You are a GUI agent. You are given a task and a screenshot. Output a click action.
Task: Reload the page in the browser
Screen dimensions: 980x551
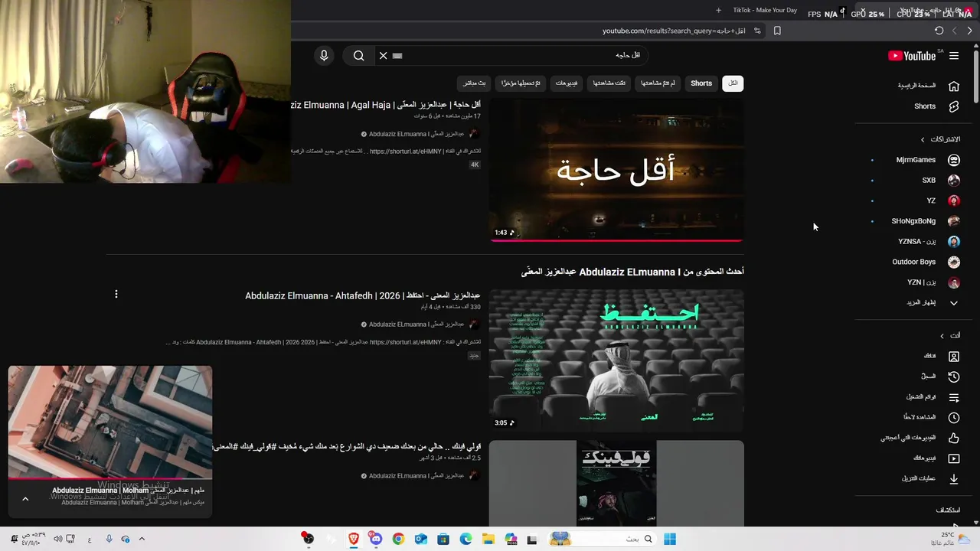click(x=939, y=31)
